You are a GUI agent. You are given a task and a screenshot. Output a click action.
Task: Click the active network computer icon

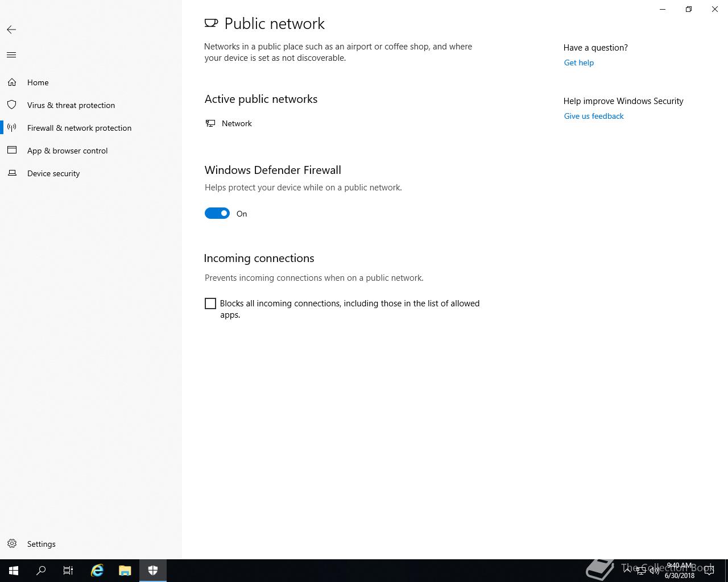(x=210, y=123)
